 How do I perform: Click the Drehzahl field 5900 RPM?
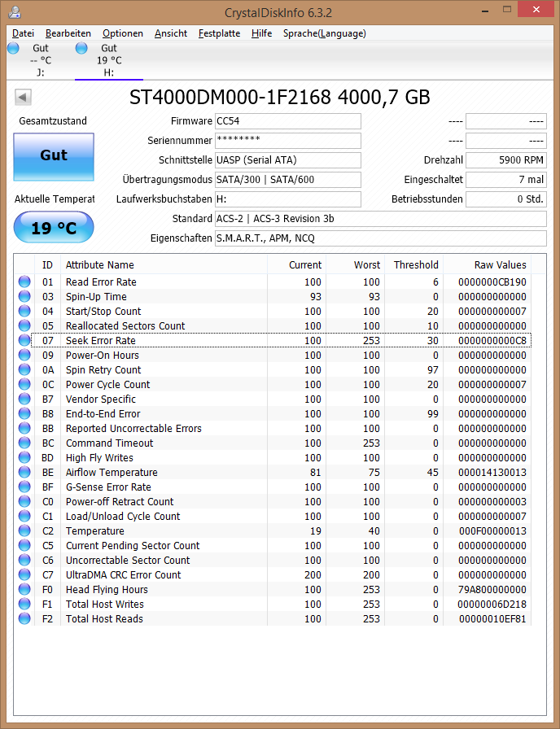tap(506, 160)
